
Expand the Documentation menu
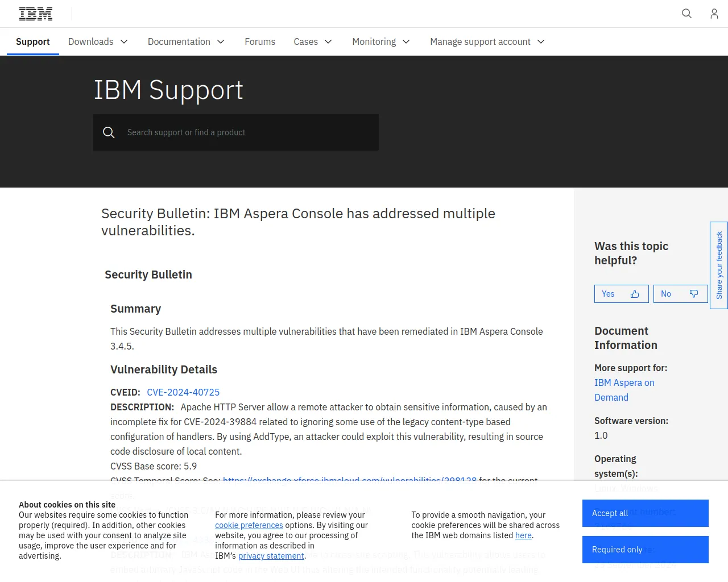click(186, 41)
